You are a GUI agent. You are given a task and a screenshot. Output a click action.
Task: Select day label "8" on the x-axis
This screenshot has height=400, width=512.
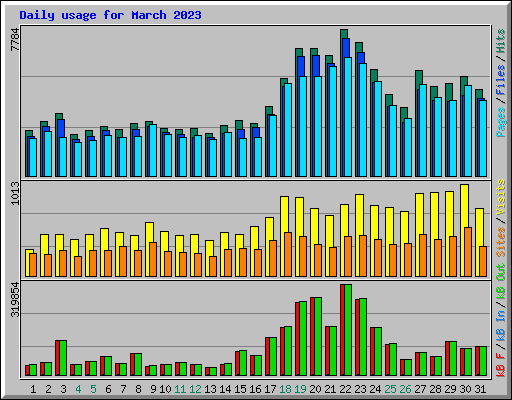click(138, 389)
